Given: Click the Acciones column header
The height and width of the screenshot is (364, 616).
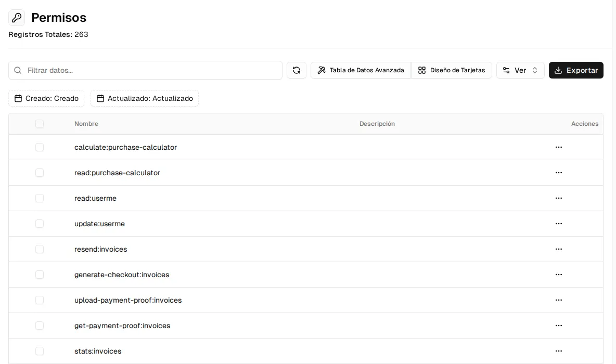Looking at the screenshot, I should tap(585, 124).
